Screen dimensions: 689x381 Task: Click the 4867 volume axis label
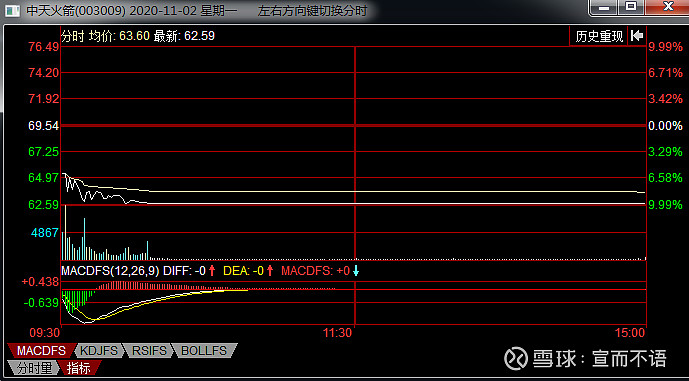point(44,233)
